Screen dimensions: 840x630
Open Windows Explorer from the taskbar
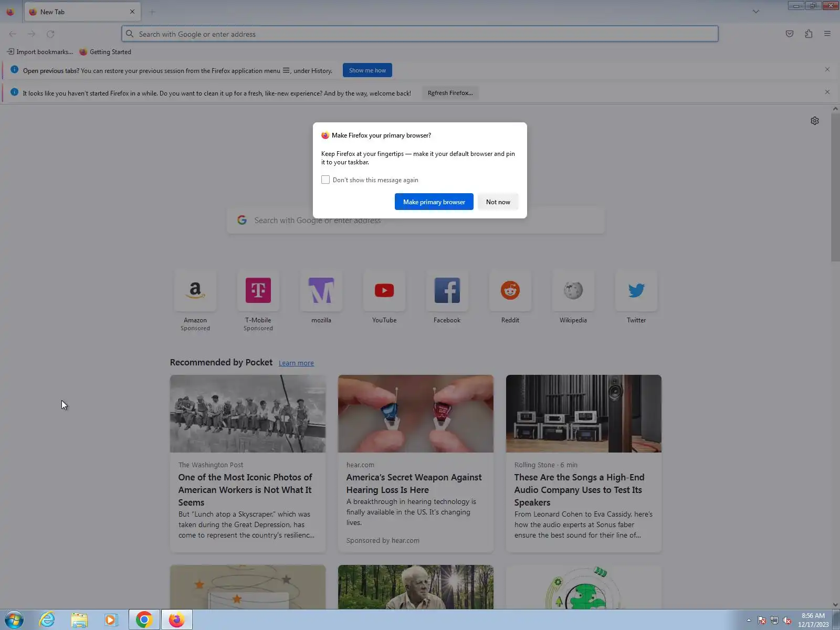(x=79, y=620)
